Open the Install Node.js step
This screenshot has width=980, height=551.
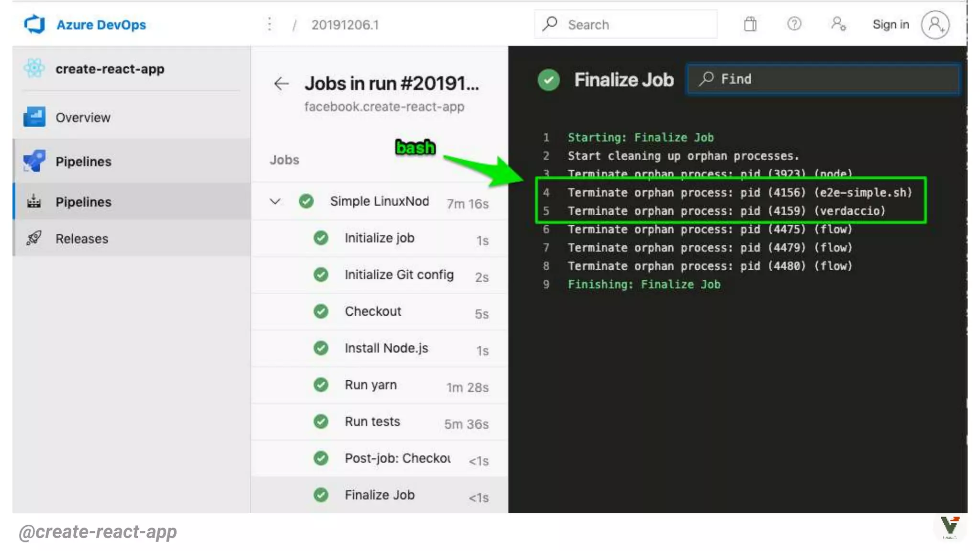tap(379, 348)
